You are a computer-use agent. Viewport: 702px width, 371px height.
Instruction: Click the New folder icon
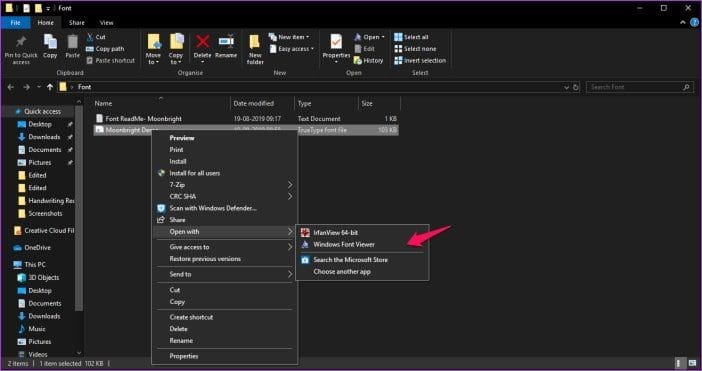click(x=255, y=42)
